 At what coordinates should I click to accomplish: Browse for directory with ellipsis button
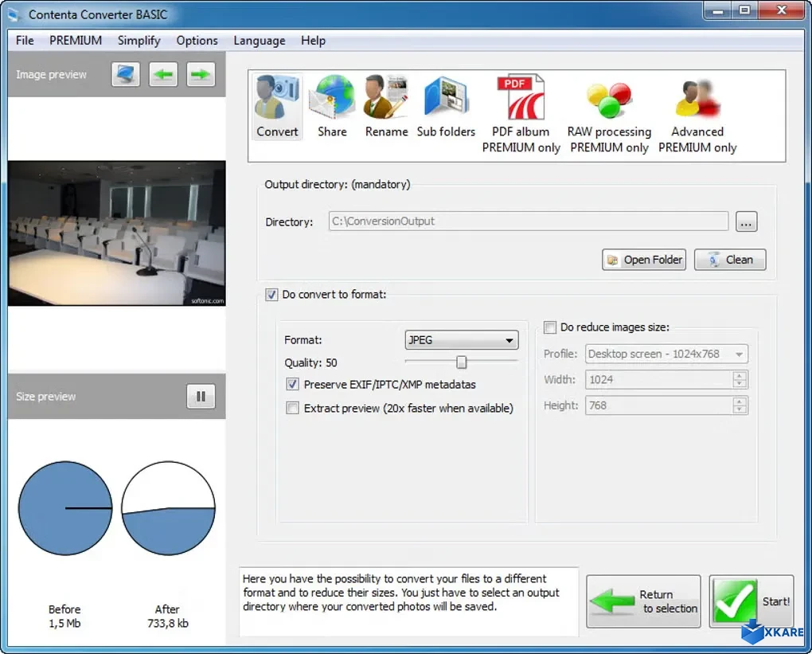[x=746, y=221]
